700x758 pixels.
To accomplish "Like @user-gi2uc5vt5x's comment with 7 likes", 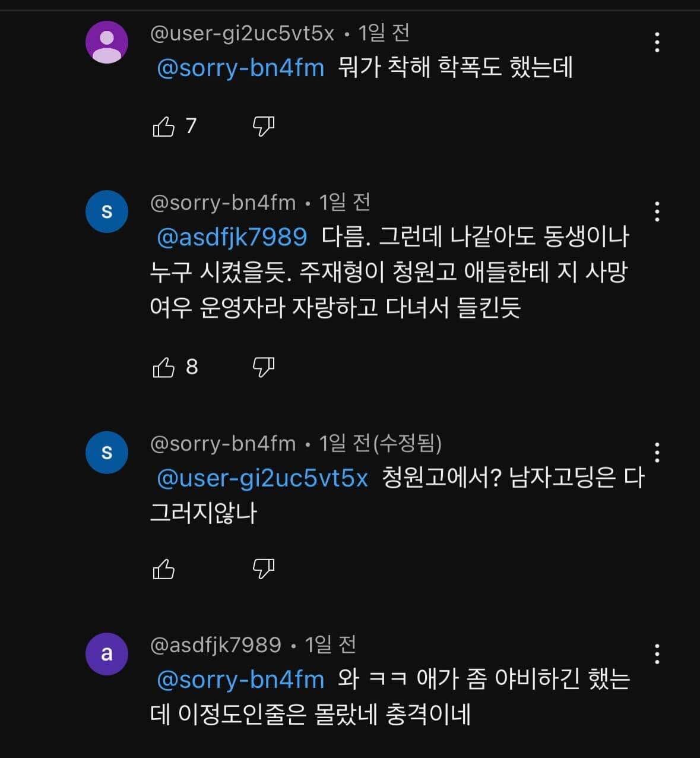I will tap(164, 125).
